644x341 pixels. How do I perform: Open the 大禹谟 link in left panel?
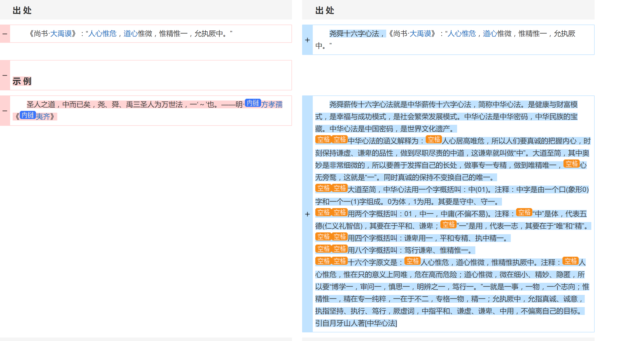[61, 33]
